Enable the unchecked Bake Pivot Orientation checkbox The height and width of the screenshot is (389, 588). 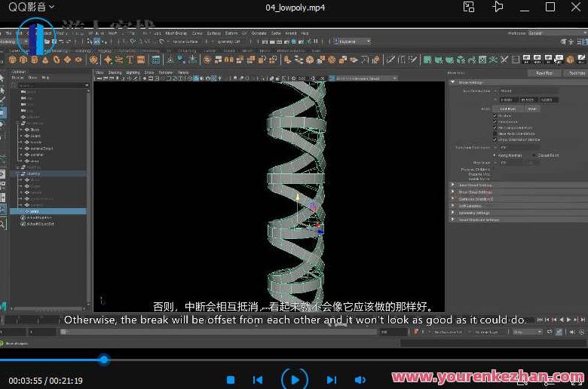pyautogui.click(x=495, y=133)
